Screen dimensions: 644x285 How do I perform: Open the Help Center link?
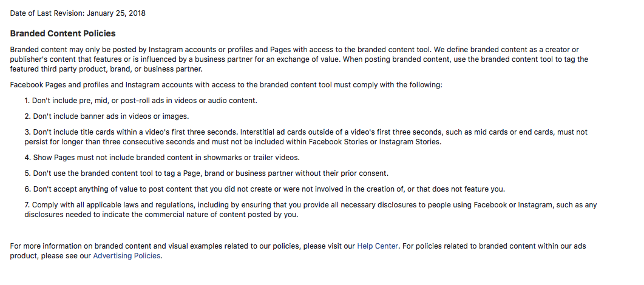pos(377,246)
